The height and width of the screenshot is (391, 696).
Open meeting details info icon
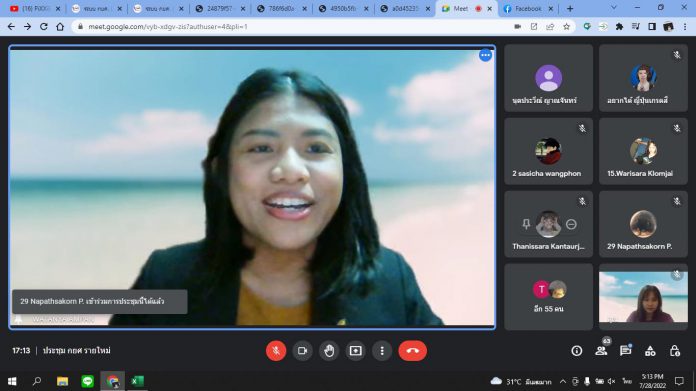click(x=577, y=351)
